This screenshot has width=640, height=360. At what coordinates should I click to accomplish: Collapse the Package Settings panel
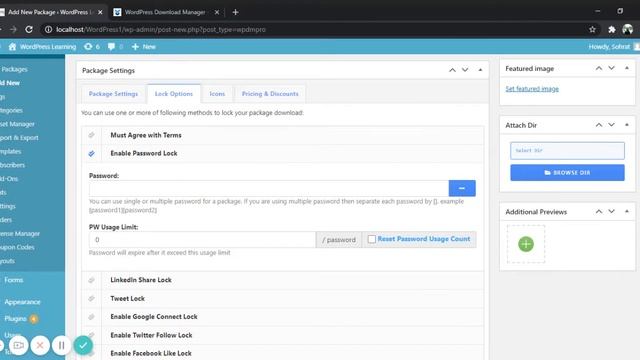click(x=480, y=70)
